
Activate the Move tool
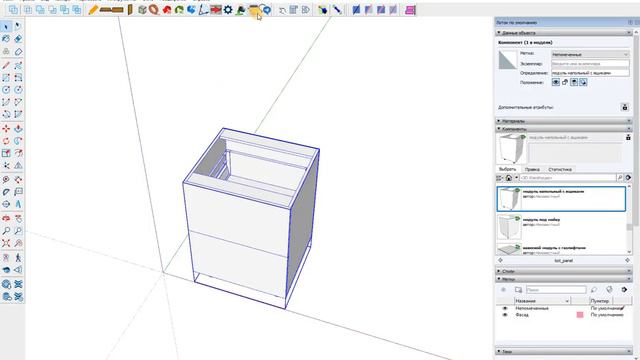[x=6, y=129]
